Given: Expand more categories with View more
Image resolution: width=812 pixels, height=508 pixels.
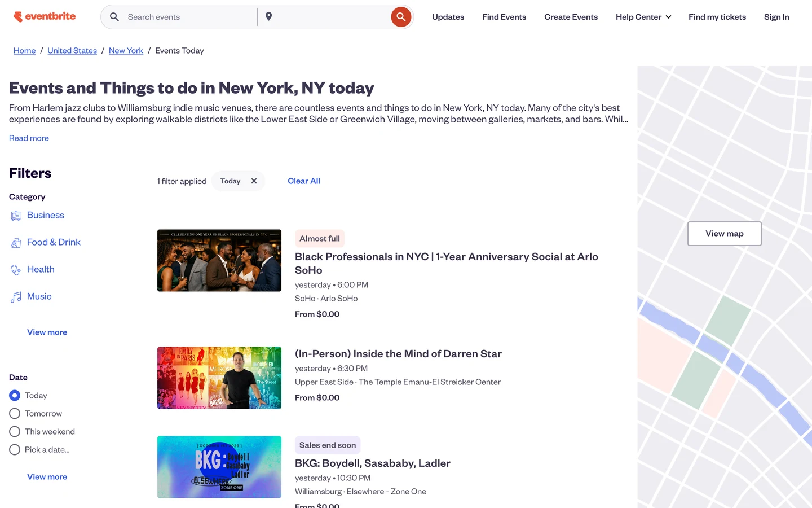Looking at the screenshot, I should point(47,332).
